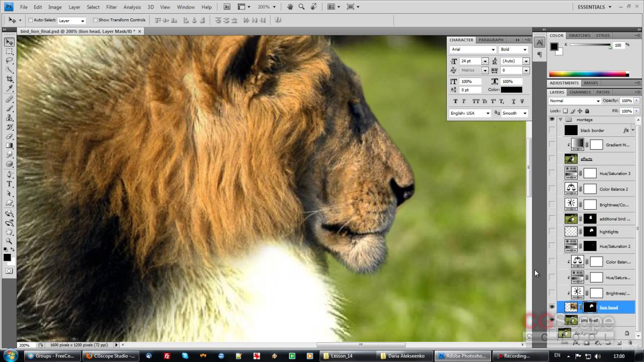Enable Show Transform Controls checkbox

click(95, 20)
